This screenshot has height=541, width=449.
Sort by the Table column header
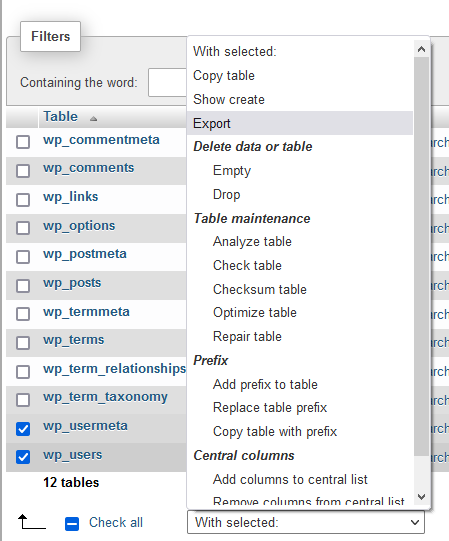(60, 117)
